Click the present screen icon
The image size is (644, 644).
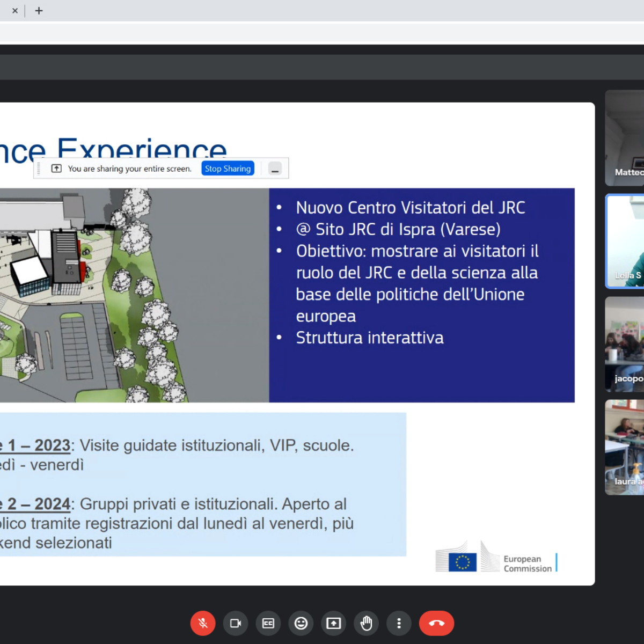point(334,623)
